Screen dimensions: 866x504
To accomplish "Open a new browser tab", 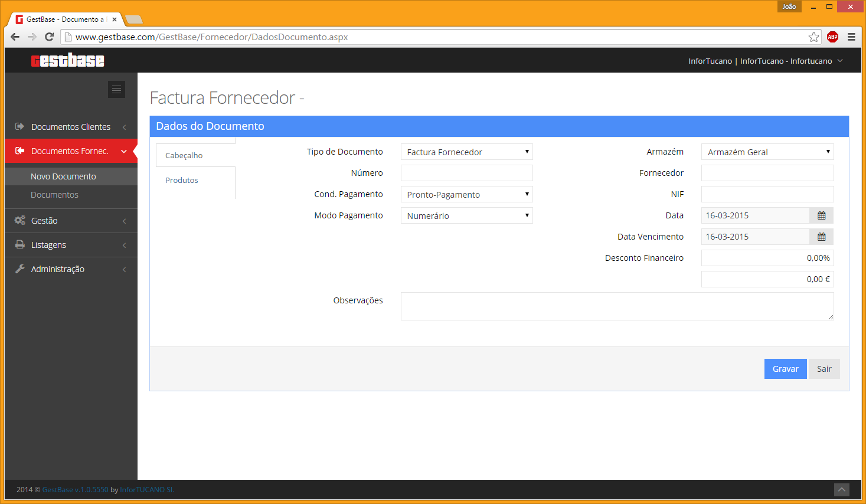I will pos(134,20).
